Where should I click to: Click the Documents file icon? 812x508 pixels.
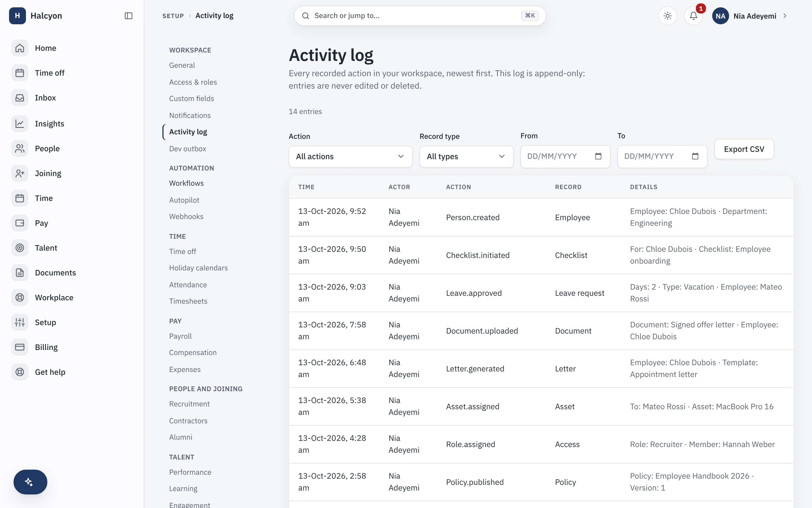(20, 273)
